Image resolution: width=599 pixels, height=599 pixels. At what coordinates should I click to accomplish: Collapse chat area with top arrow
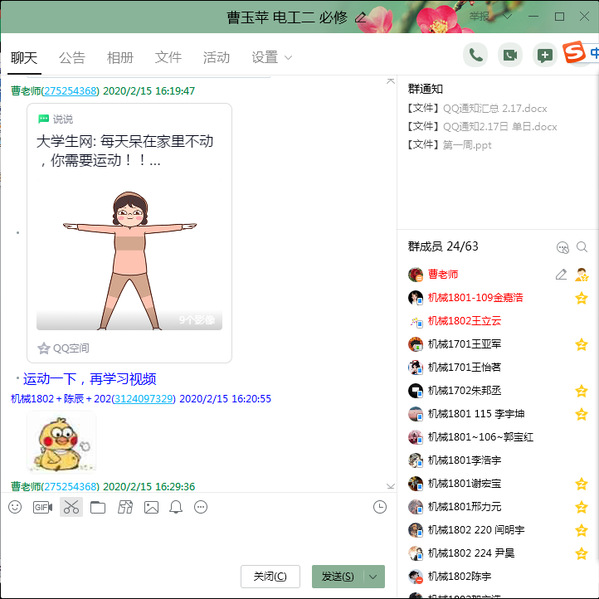click(x=390, y=81)
